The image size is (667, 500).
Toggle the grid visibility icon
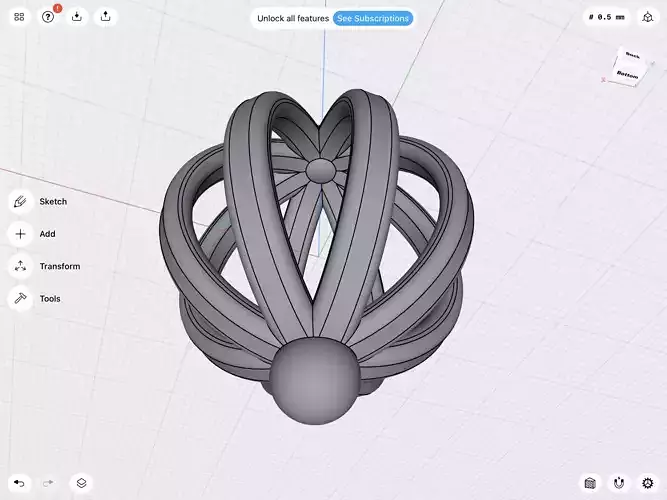point(590,483)
